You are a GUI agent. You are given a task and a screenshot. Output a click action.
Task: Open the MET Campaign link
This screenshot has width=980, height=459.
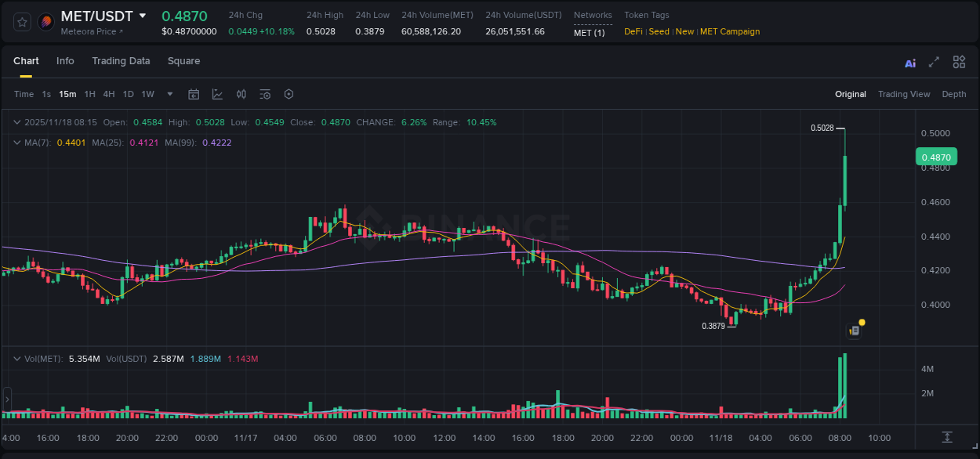pyautogui.click(x=728, y=31)
